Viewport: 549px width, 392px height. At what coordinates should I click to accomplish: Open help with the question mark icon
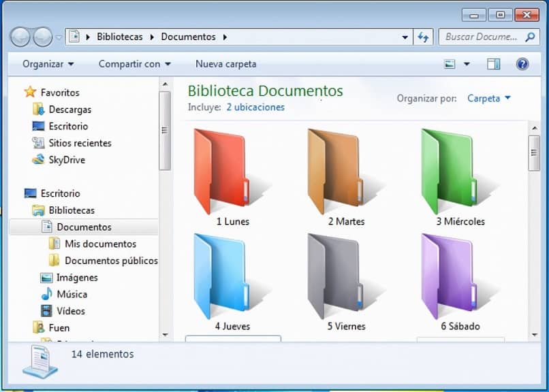[522, 64]
